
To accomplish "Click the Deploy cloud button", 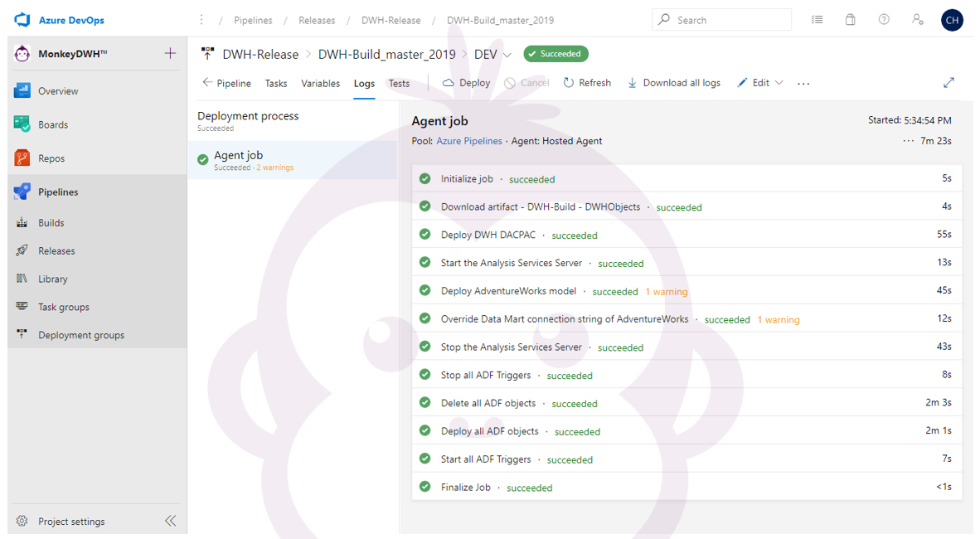I will click(x=466, y=83).
